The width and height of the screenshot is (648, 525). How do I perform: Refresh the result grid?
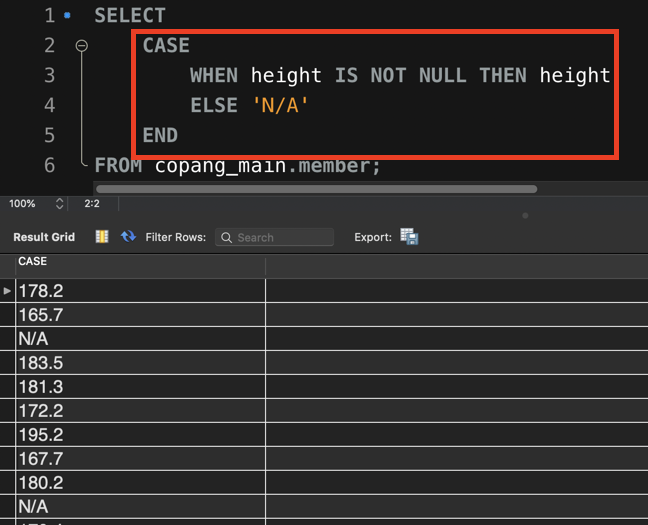pyautogui.click(x=129, y=237)
